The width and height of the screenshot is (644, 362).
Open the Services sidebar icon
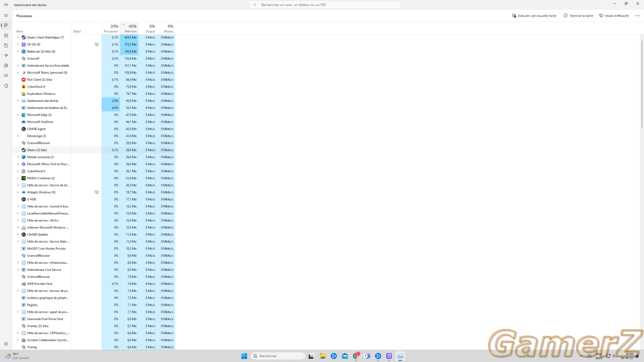click(x=6, y=86)
